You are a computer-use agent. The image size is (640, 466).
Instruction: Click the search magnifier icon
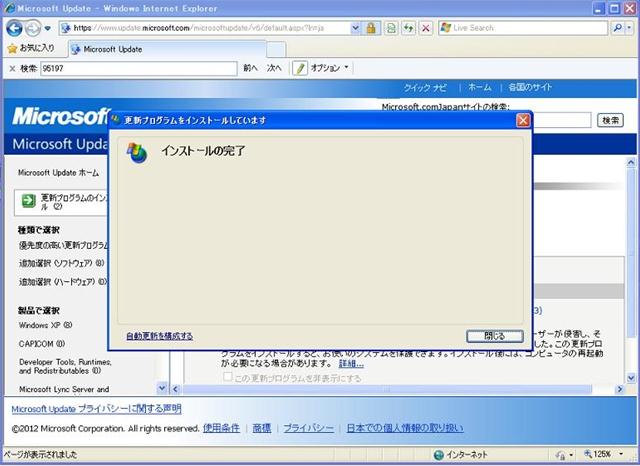[x=618, y=28]
